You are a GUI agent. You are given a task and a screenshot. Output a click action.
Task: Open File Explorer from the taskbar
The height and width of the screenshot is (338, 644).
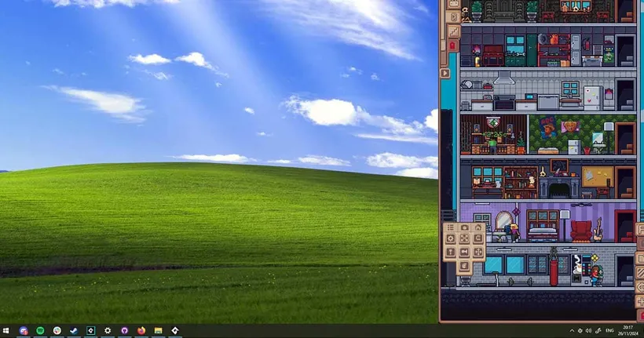point(158,331)
